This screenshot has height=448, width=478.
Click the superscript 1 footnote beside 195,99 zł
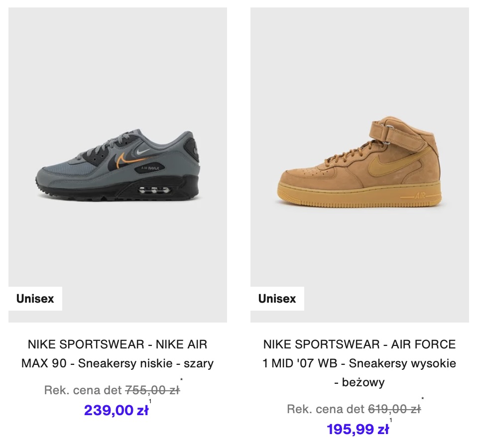point(391,420)
